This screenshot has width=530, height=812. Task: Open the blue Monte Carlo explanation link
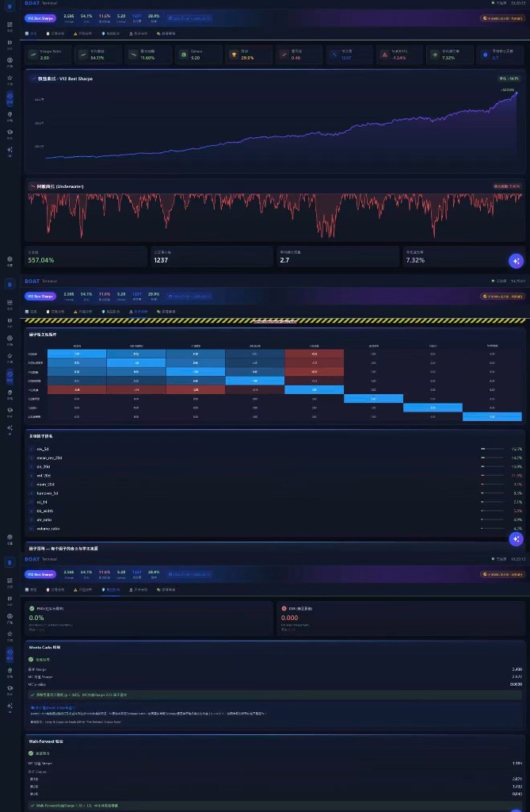click(x=53, y=707)
